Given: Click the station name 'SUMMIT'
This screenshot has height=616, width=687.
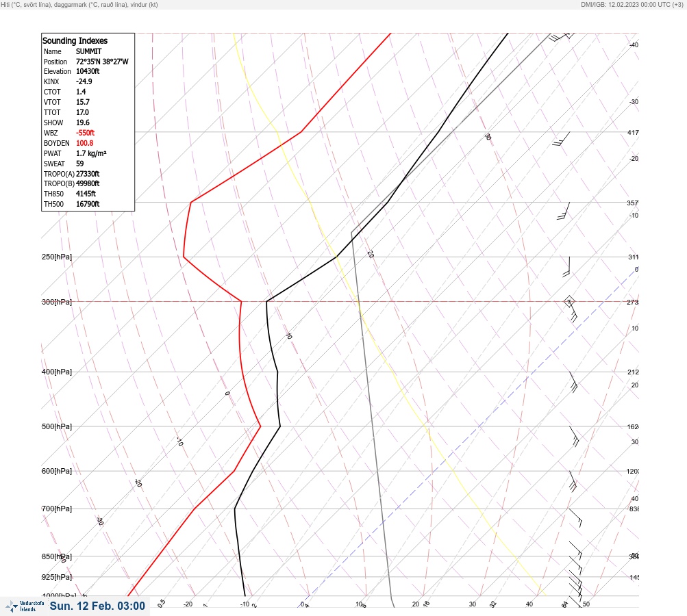Looking at the screenshot, I should 88,51.
